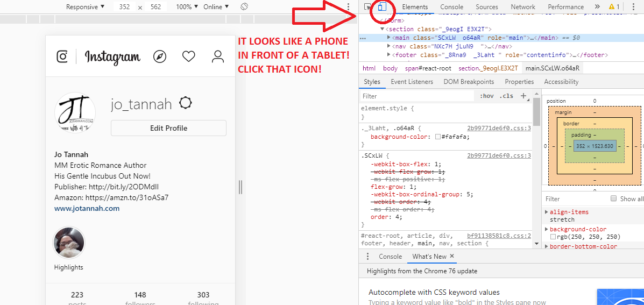644x305 pixels.
Task: Select the section._9eogI.E3X2T breadcrumb
Action: (489, 68)
